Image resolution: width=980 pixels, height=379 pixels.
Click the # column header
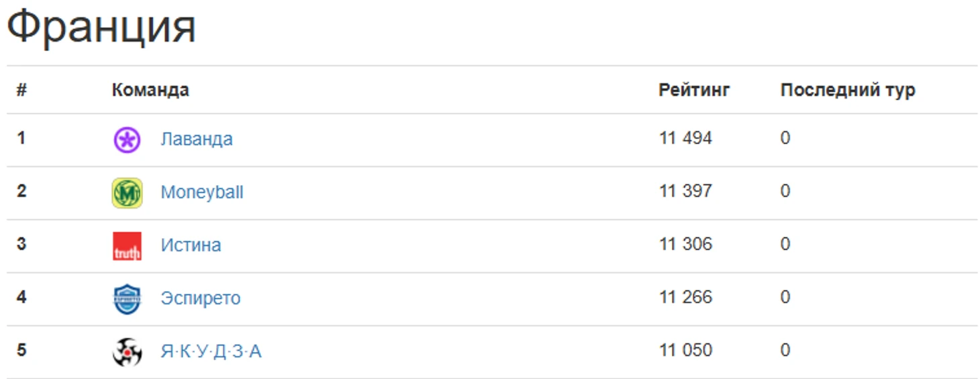click(x=21, y=90)
